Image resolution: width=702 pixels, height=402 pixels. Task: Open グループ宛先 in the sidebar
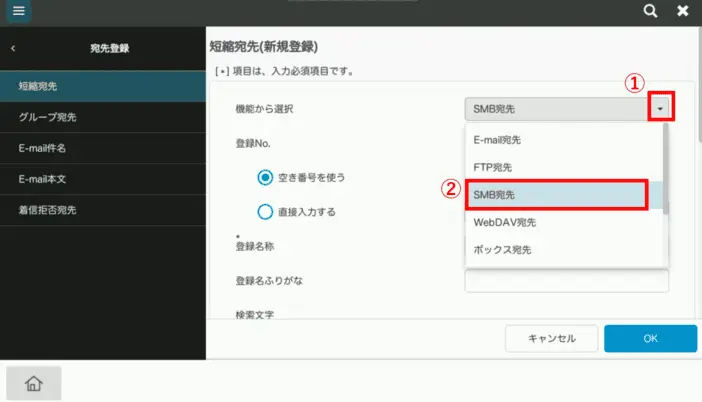(x=102, y=117)
